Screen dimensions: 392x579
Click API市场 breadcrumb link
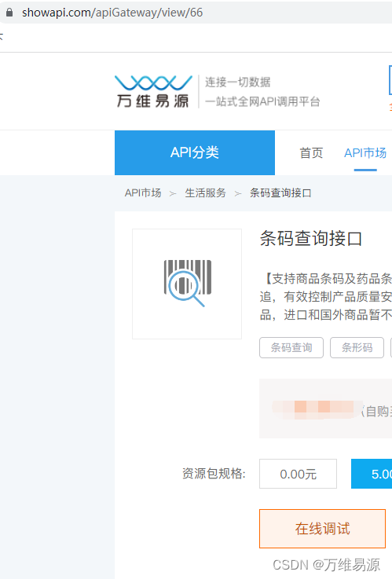pos(143,192)
